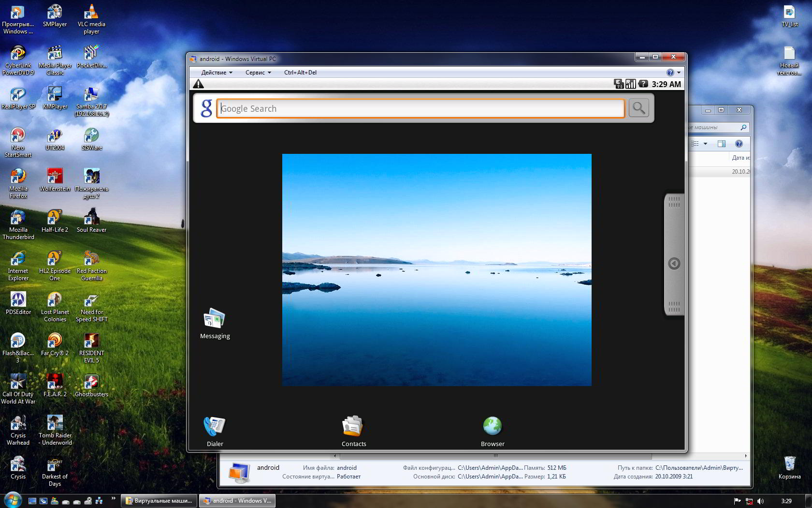Click the volume speaker tray icon
This screenshot has height=508, width=812.
[x=760, y=501]
